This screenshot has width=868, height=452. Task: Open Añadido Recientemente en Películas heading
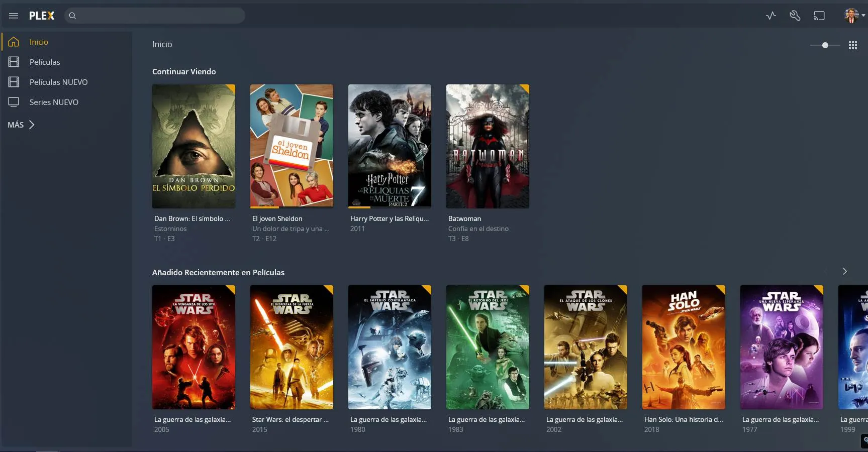point(218,272)
